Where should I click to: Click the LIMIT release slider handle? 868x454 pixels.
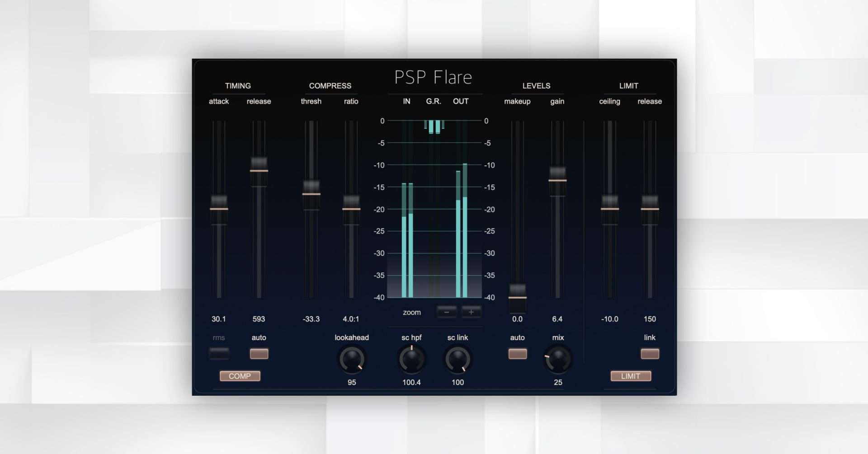(x=650, y=209)
